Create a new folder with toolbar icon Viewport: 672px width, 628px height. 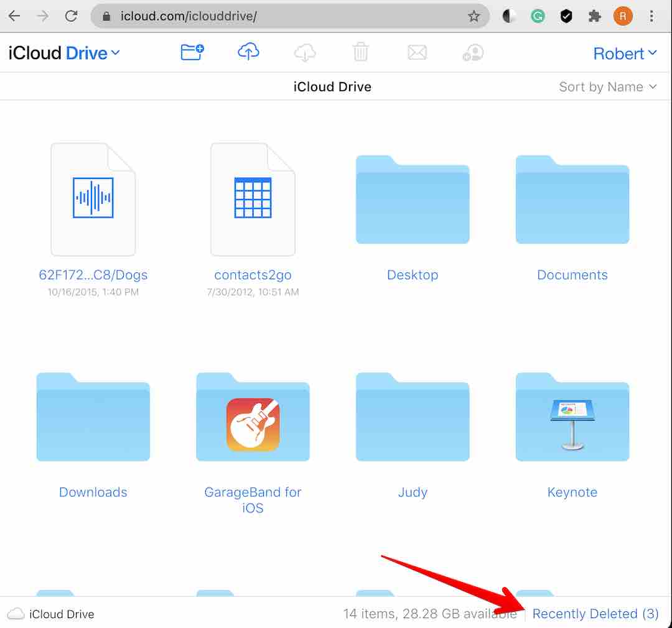tap(192, 52)
